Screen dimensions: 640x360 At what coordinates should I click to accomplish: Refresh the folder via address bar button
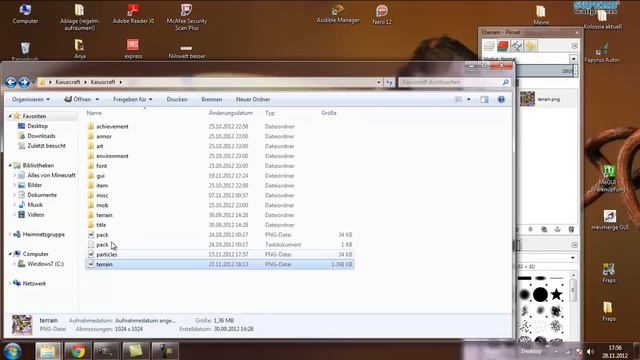pyautogui.click(x=389, y=82)
